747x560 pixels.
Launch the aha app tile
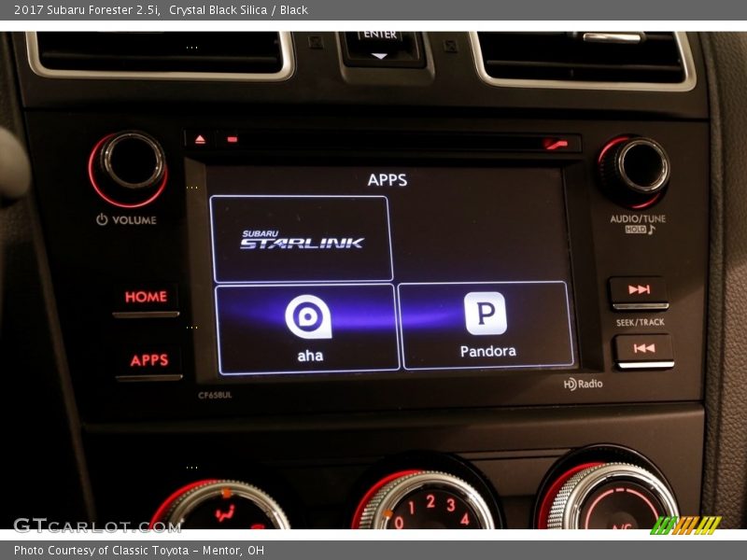(307, 329)
